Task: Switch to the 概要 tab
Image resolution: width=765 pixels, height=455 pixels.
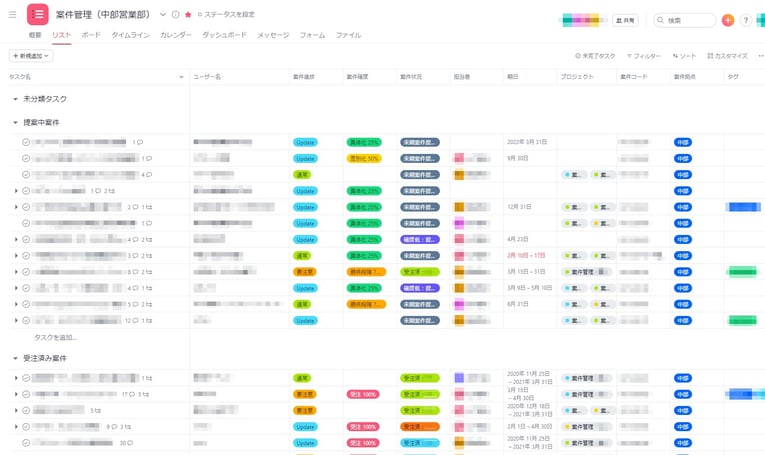Action: point(35,35)
